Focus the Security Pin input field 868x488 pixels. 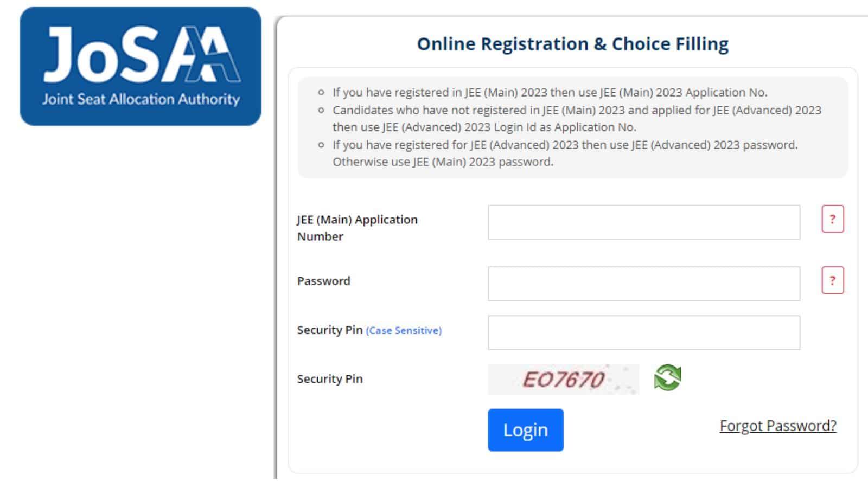tap(644, 332)
